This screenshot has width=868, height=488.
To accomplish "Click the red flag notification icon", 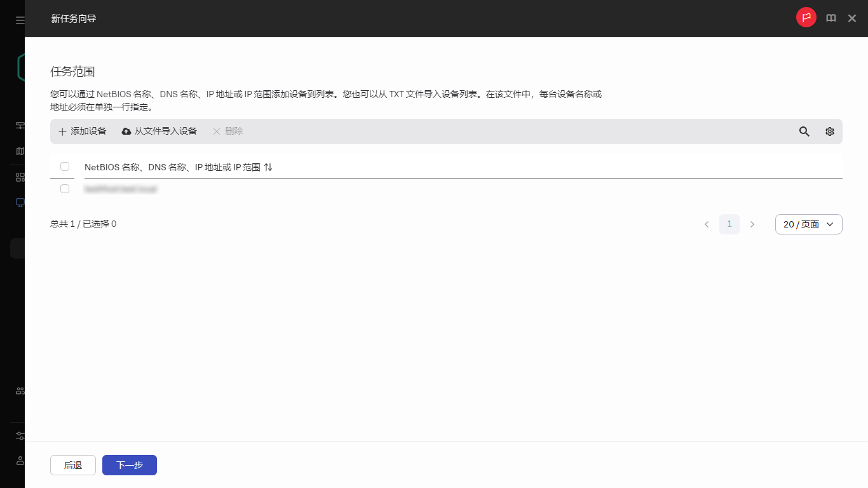I will click(806, 17).
